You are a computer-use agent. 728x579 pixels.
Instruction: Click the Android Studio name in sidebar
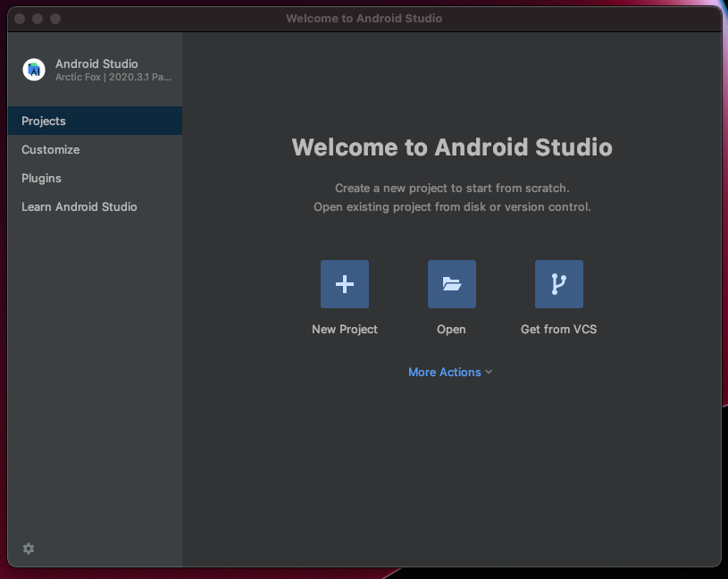coord(96,63)
